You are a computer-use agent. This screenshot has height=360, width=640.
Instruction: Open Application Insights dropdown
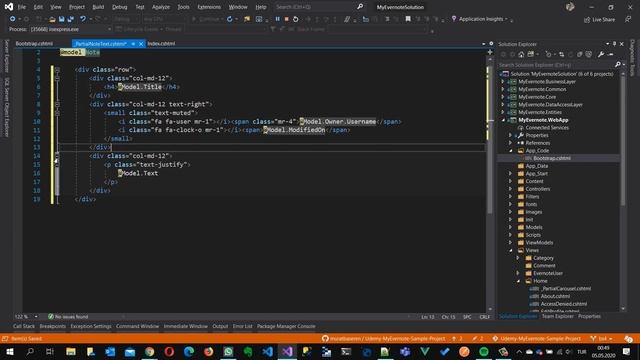[482, 19]
